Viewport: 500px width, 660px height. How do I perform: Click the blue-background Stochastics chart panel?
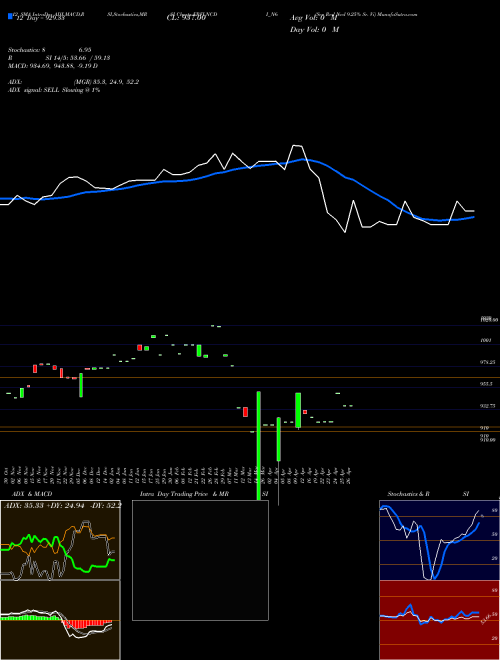[x=439, y=540]
